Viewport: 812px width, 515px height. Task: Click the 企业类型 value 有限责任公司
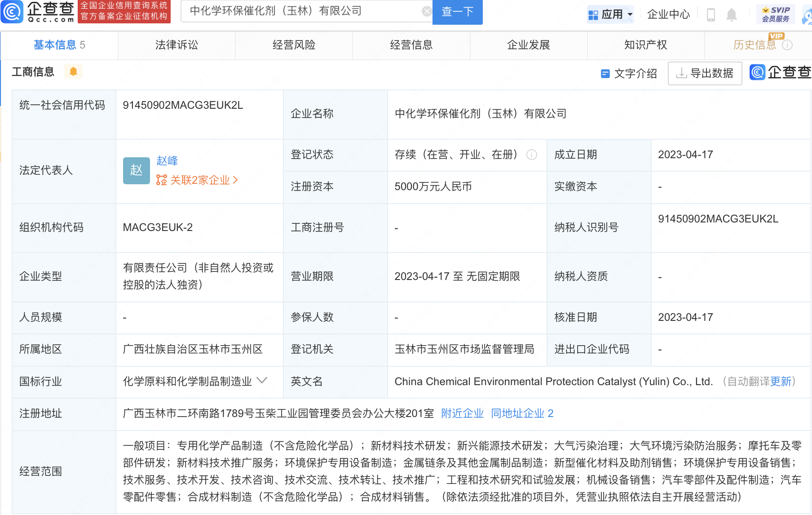point(198,276)
